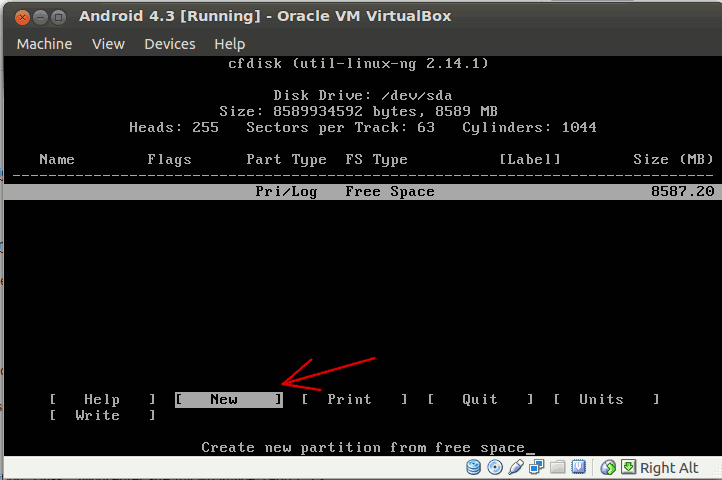The image size is (722, 480).
Task: Select the cfdisk Help option
Action: pos(102,400)
